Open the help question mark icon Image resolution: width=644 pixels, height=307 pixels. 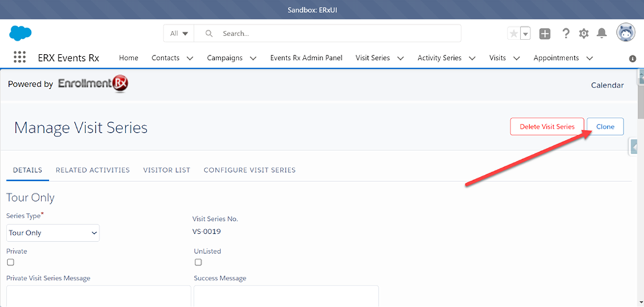coord(565,34)
